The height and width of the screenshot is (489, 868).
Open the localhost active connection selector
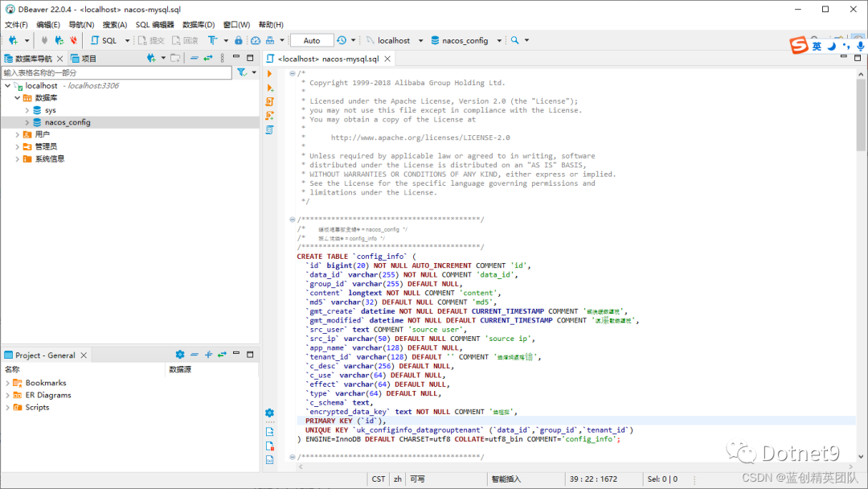tap(394, 40)
